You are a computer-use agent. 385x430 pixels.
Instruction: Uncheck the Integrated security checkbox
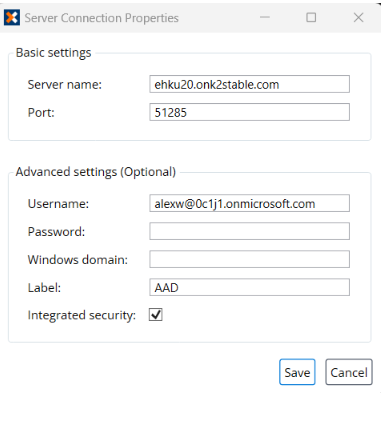pos(156,315)
